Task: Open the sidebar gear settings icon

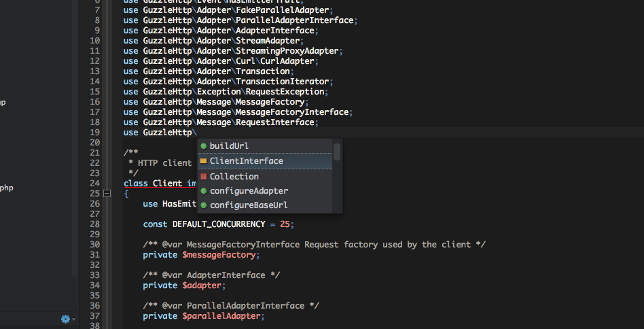Action: coord(65,319)
